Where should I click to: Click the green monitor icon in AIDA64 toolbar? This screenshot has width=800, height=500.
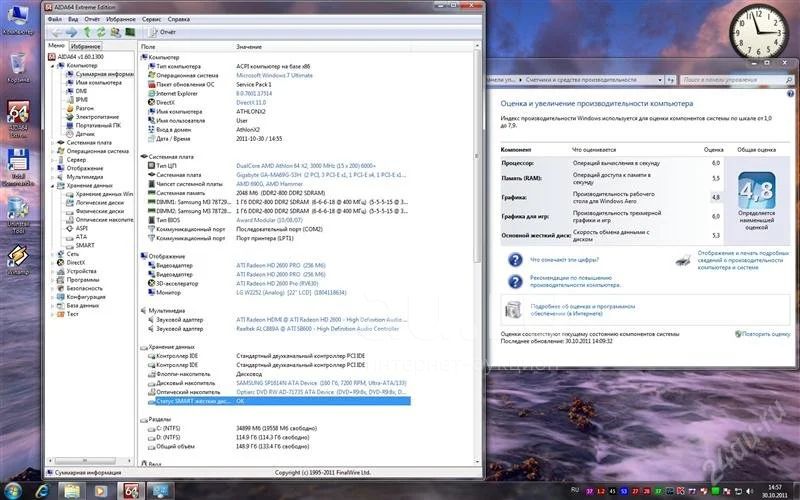point(130,32)
